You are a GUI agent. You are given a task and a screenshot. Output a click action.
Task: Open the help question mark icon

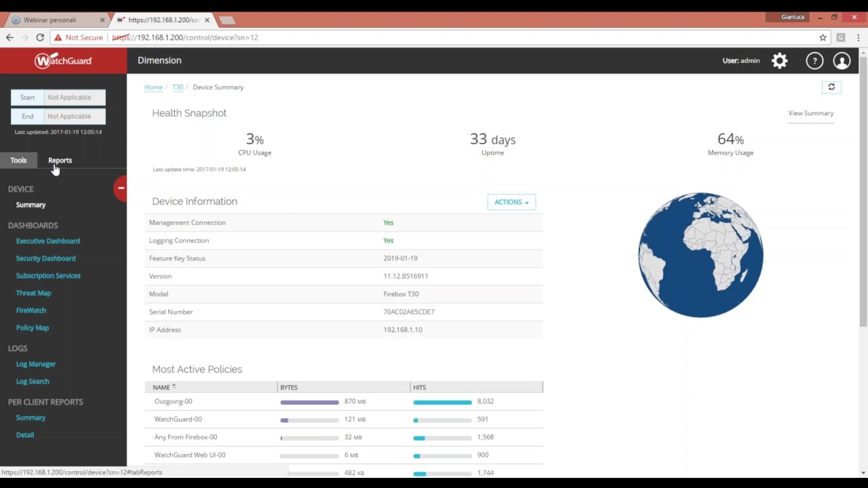coord(814,61)
